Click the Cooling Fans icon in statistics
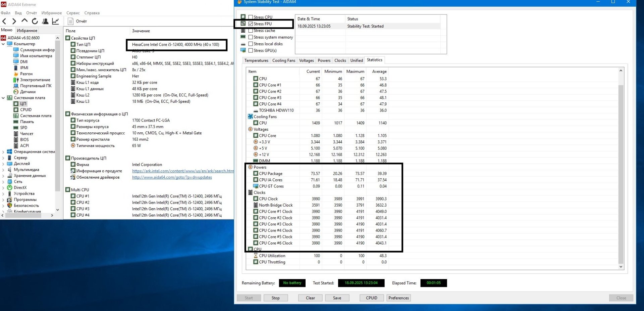Viewport: 644px width, 311px height. tap(250, 117)
